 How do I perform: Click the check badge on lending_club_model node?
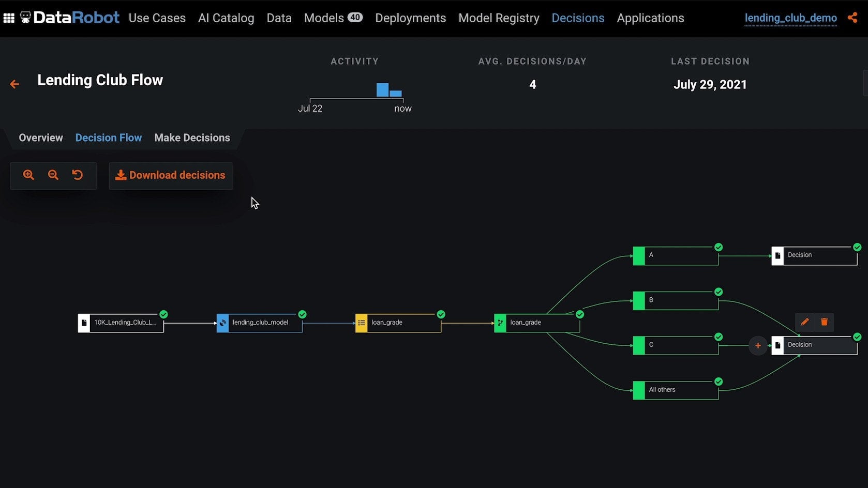[303, 314]
